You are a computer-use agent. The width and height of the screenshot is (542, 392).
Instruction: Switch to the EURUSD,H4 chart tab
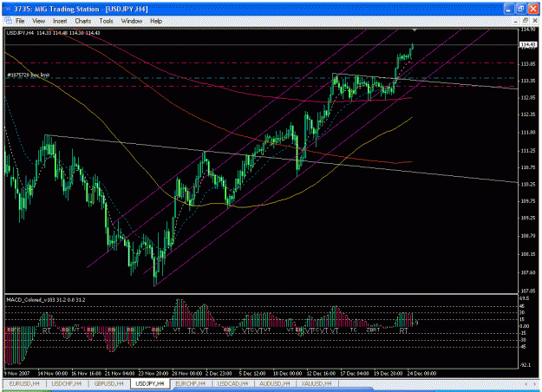click(24, 383)
